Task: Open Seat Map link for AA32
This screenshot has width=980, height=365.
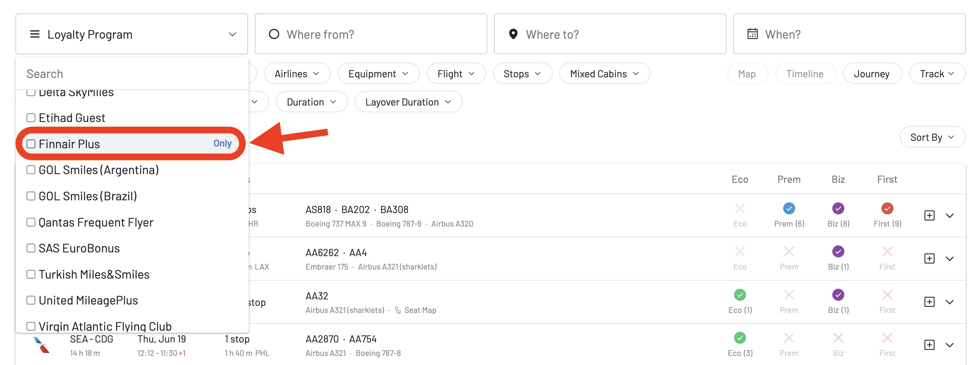Action: point(415,310)
